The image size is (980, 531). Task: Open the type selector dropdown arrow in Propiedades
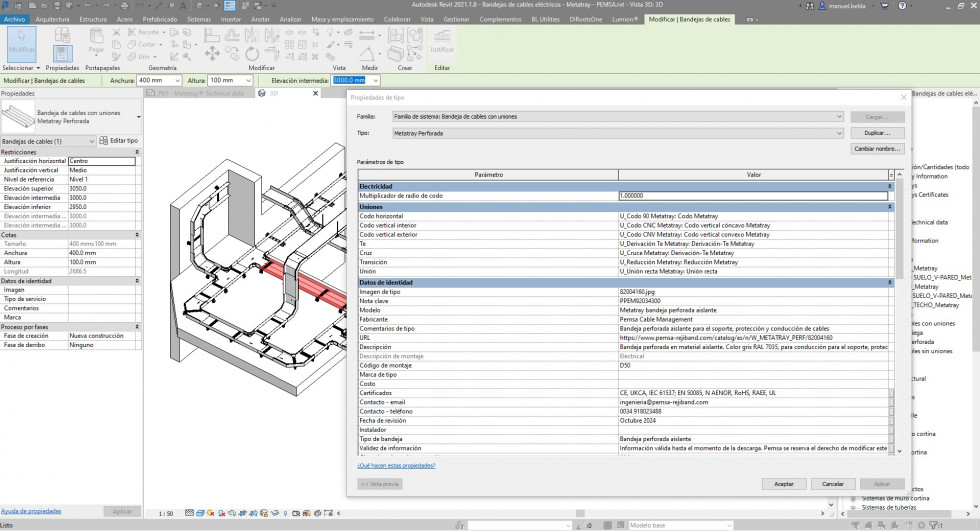coord(139,117)
